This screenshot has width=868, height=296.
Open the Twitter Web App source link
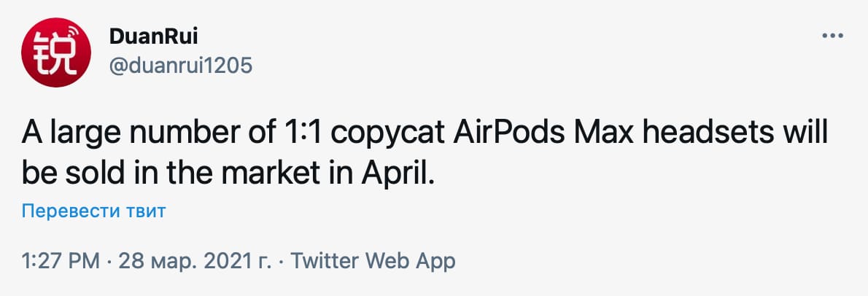coord(373,261)
